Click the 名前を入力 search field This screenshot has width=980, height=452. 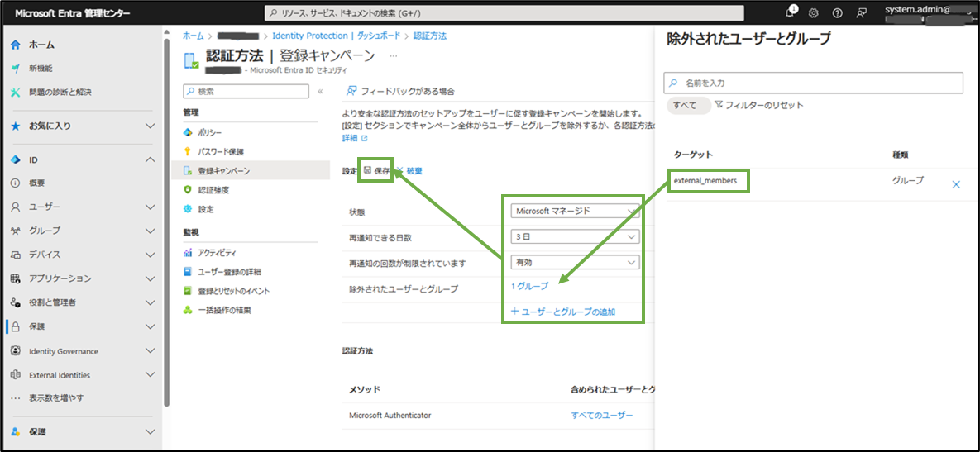(x=813, y=83)
